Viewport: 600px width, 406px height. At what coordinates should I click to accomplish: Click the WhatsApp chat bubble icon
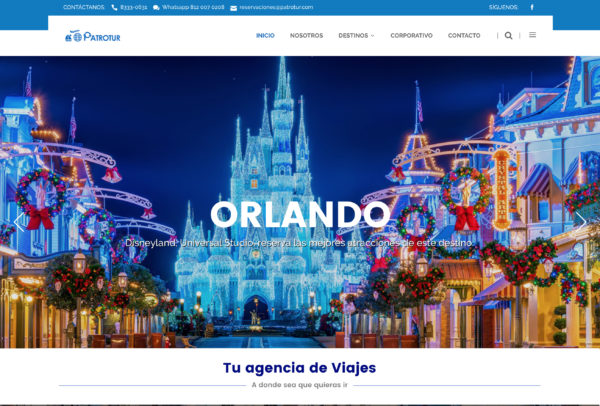point(156,8)
